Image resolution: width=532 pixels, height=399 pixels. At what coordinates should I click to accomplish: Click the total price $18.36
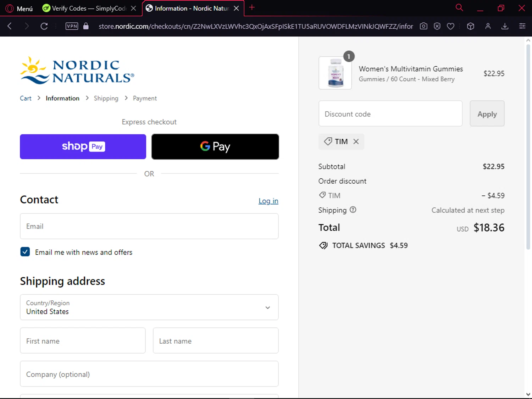tap(489, 228)
